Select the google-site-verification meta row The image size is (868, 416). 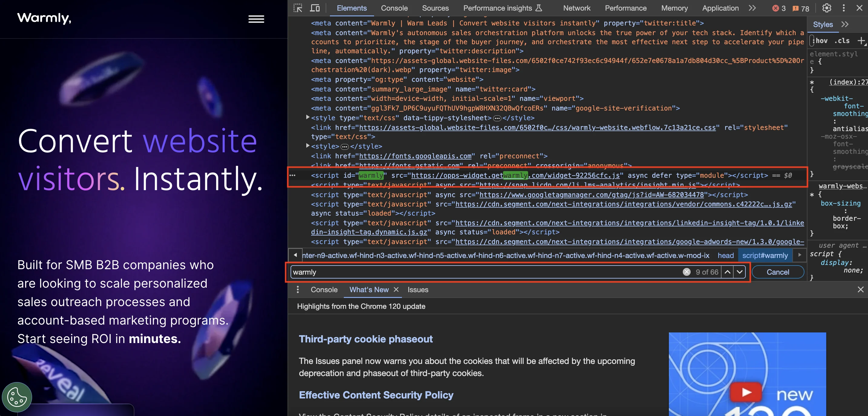pos(495,108)
